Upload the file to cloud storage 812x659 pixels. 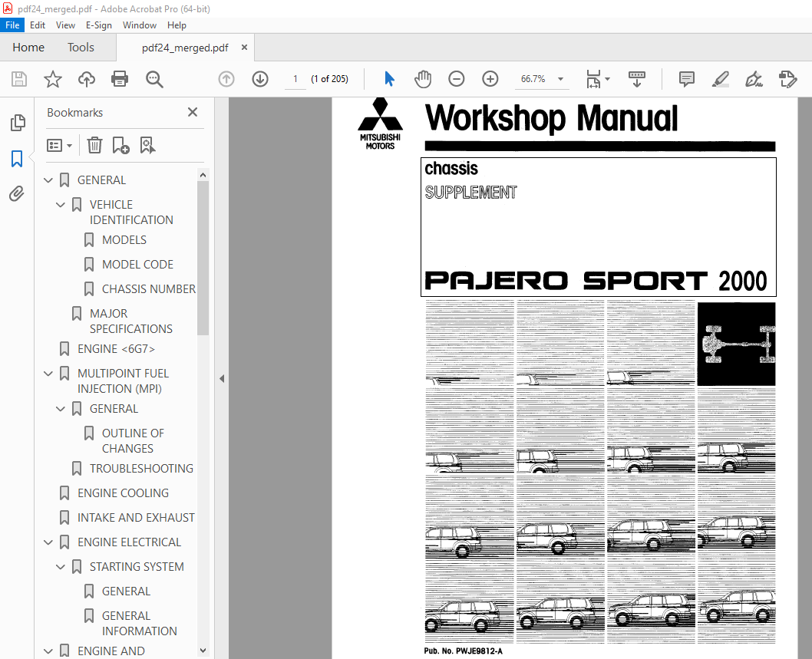87,79
